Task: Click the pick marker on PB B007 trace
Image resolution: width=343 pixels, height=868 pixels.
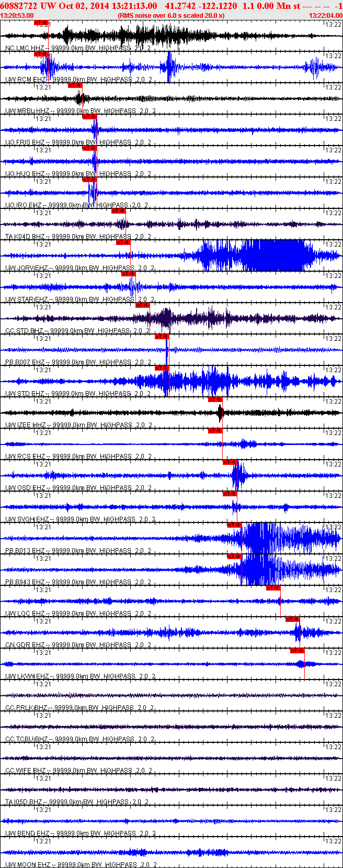Action: tap(162, 337)
